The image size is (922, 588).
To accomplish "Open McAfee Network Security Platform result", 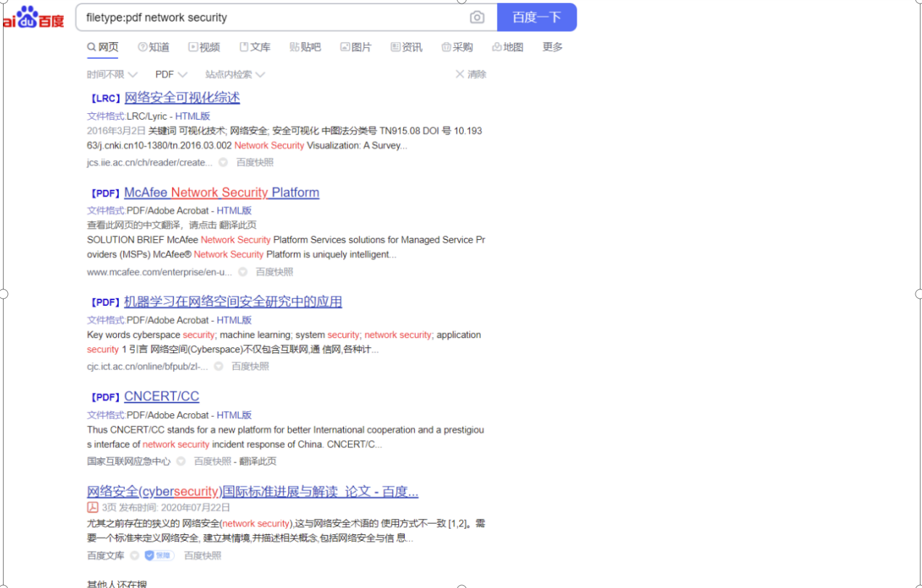I will [x=222, y=193].
